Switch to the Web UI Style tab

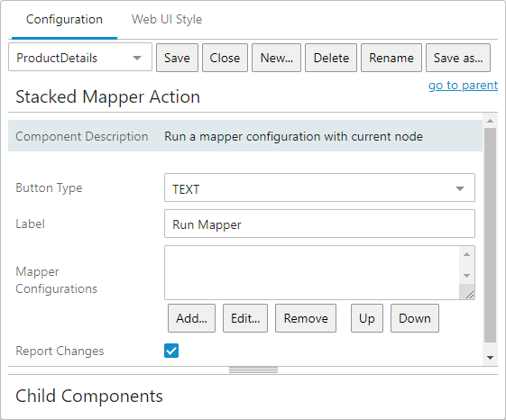167,19
